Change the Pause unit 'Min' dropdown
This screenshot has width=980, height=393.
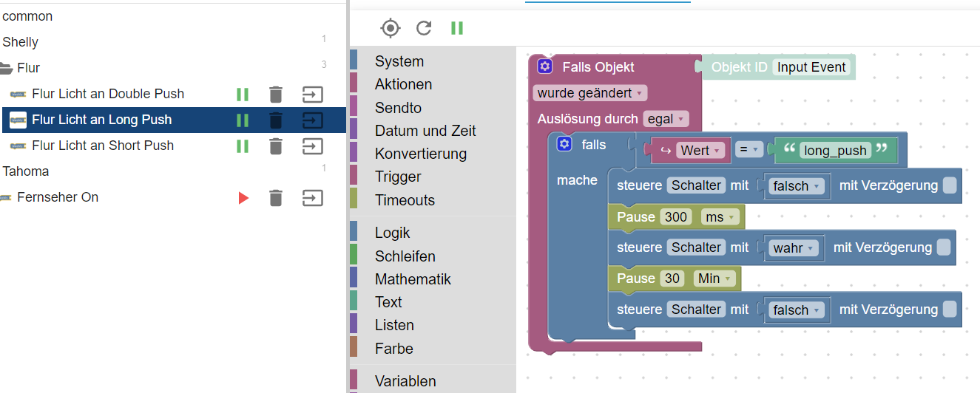click(x=717, y=278)
